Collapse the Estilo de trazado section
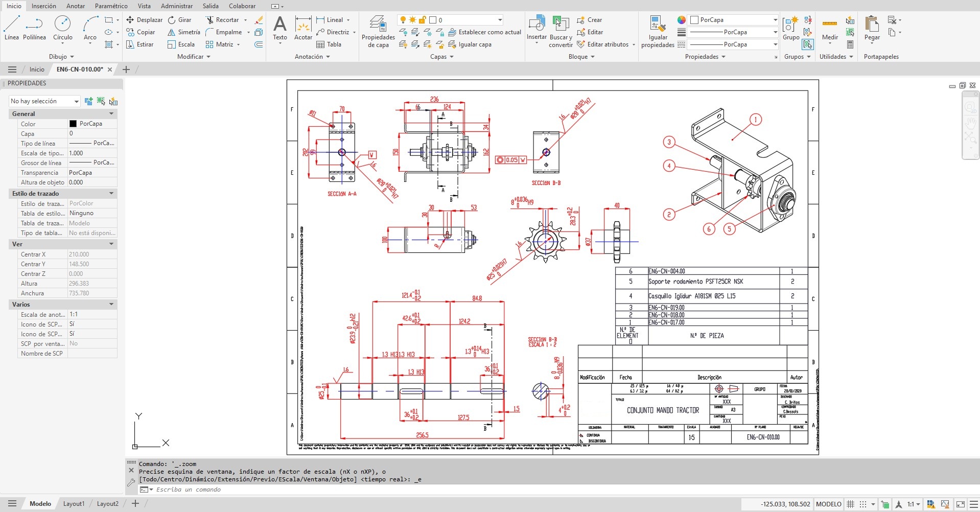Image resolution: width=980 pixels, height=512 pixels. (111, 194)
